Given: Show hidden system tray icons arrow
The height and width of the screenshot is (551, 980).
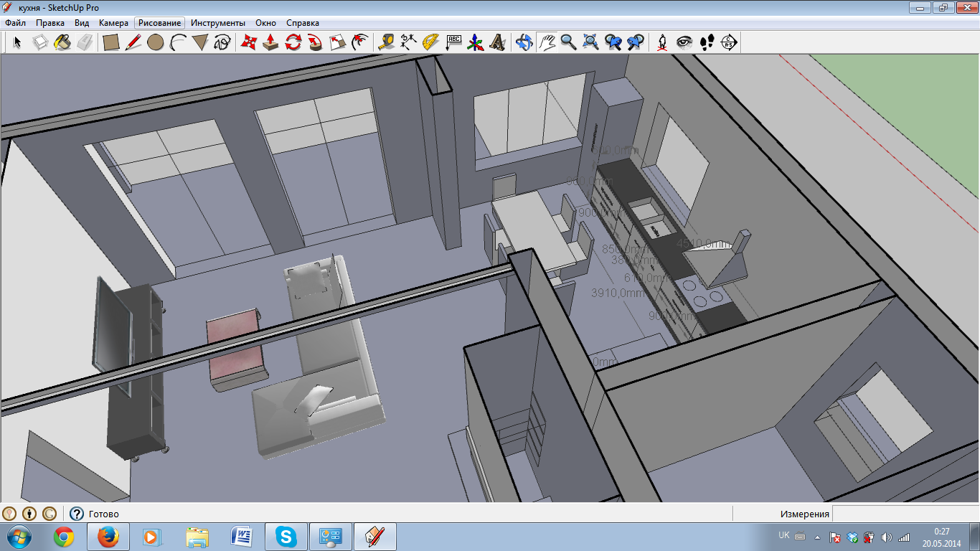Looking at the screenshot, I should point(817,537).
